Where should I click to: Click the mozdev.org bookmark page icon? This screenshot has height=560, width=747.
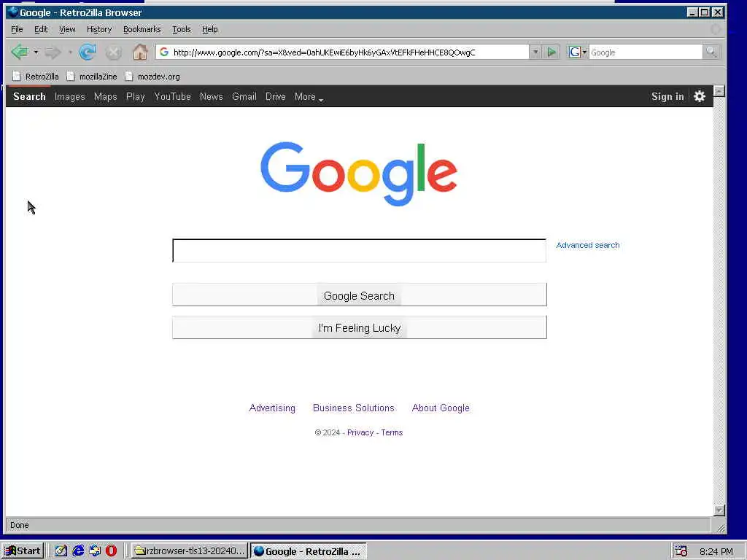(x=128, y=76)
